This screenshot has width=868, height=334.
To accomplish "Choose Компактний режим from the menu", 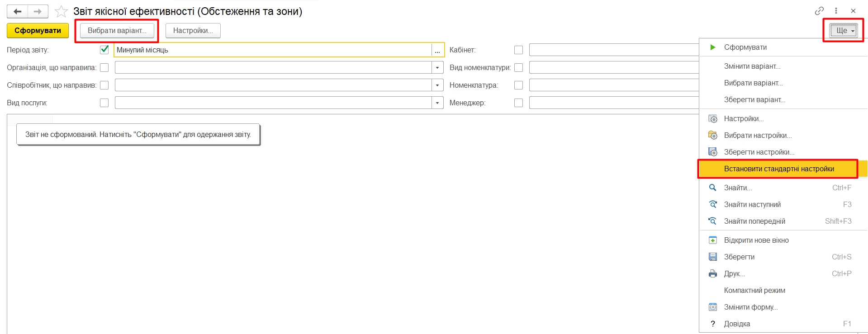I will [754, 290].
